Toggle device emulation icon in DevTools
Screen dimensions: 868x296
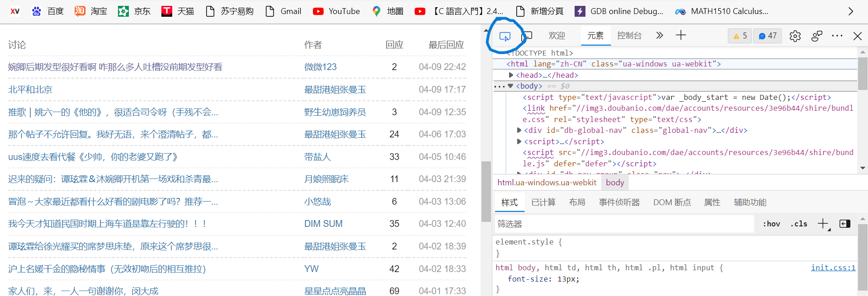click(x=527, y=36)
